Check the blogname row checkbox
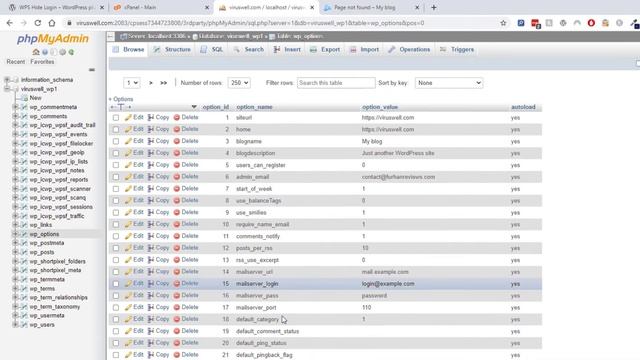This screenshot has height=360, width=640. 116,141
